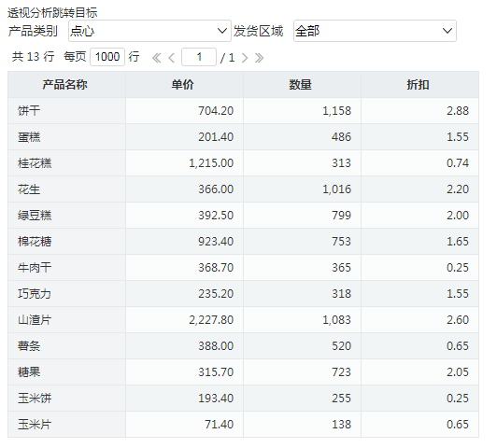Go to next page arrow icon
Viewport: 497px width, 448px height.
coord(245,58)
